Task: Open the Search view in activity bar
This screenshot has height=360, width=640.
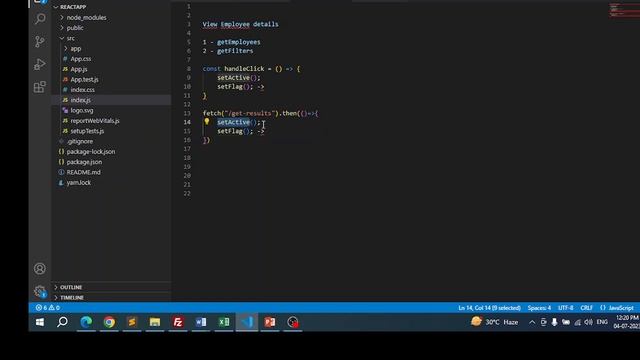Action: point(40,18)
